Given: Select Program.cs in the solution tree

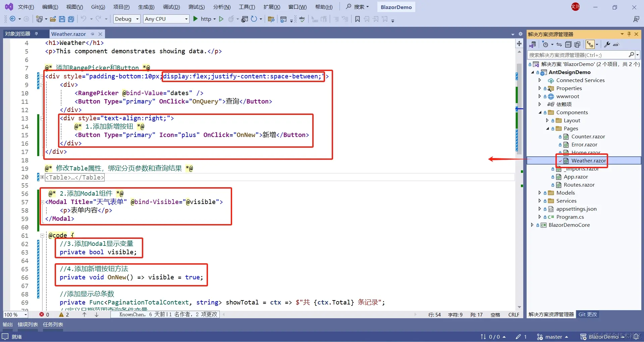Looking at the screenshot, I should 570,217.
